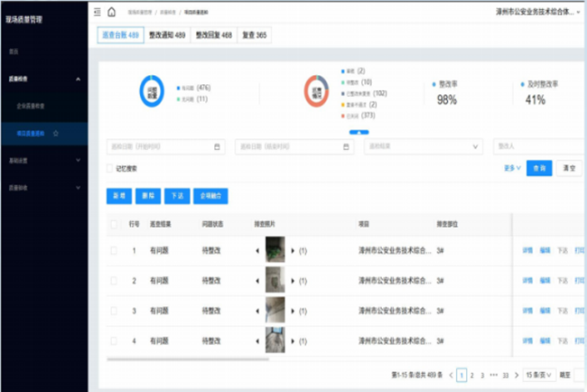Switch to the 整改回复 468 tab
The height and width of the screenshot is (392, 587).
point(214,35)
